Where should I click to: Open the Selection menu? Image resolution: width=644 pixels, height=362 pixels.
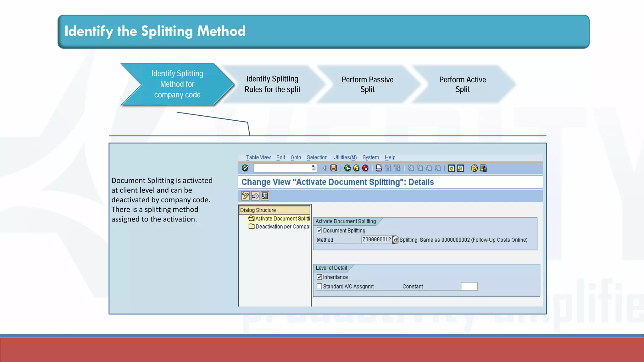[x=317, y=157]
